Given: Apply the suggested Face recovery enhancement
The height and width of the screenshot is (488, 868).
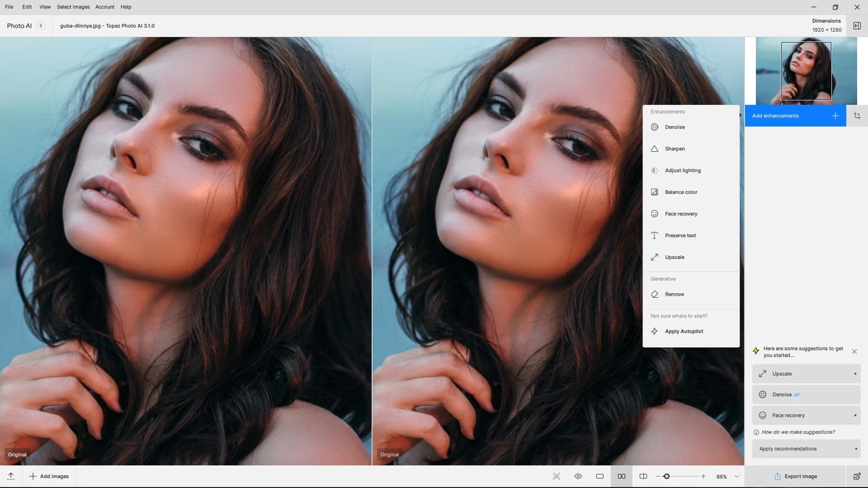Looking at the screenshot, I should [807, 416].
